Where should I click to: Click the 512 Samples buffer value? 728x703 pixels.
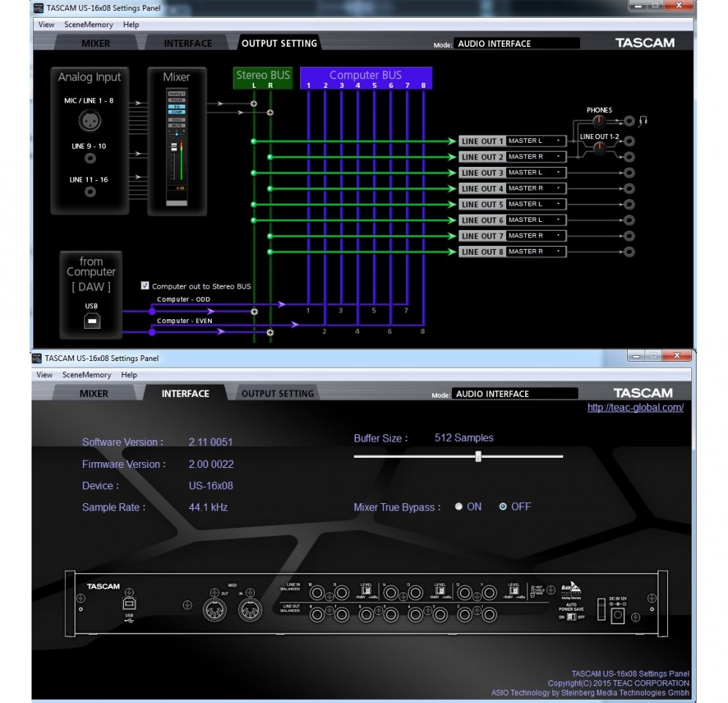point(464,438)
